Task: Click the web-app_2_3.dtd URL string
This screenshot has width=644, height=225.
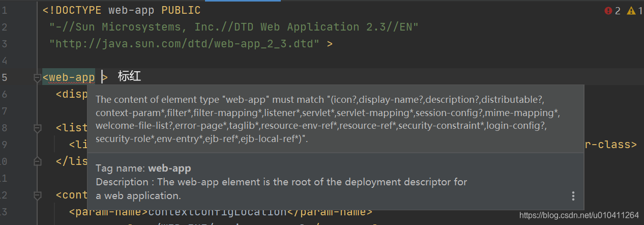Action: pos(184,44)
